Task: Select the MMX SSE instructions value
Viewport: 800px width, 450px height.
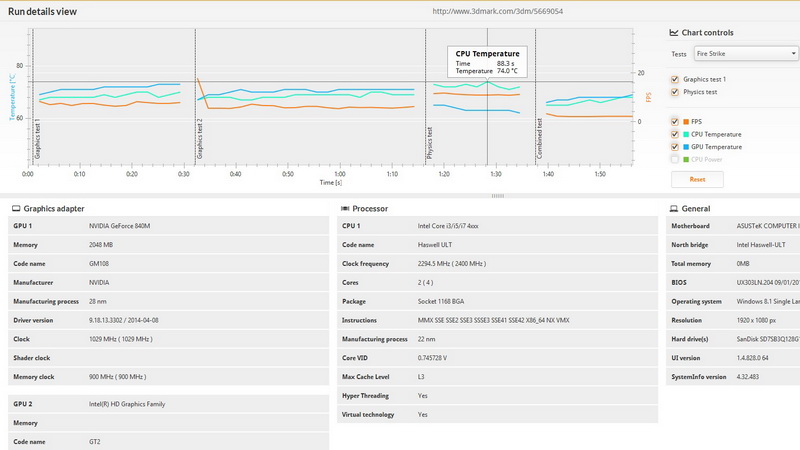Action: coord(493,320)
